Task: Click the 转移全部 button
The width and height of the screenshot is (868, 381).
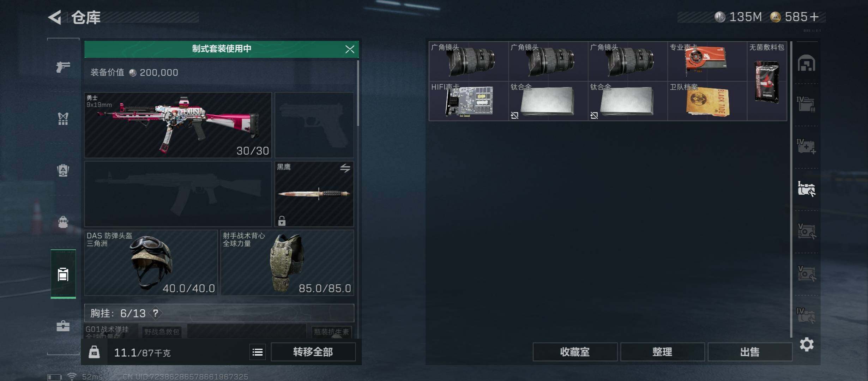Action: (x=313, y=352)
